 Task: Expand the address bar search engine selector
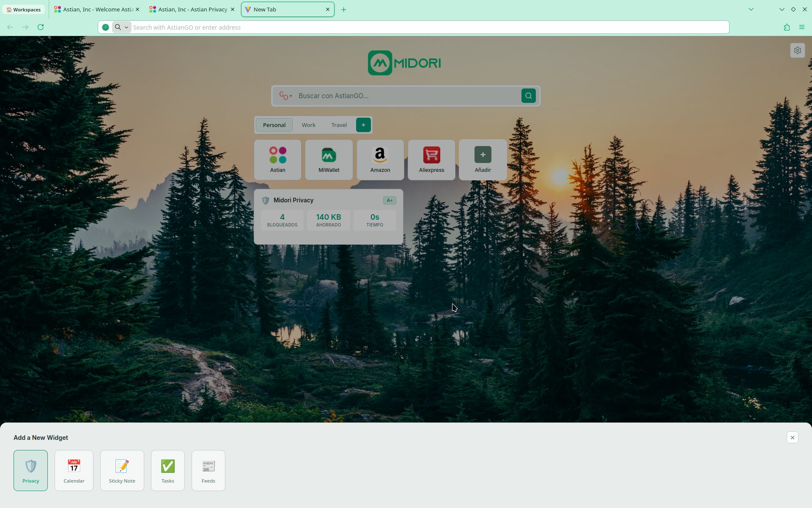[121, 27]
